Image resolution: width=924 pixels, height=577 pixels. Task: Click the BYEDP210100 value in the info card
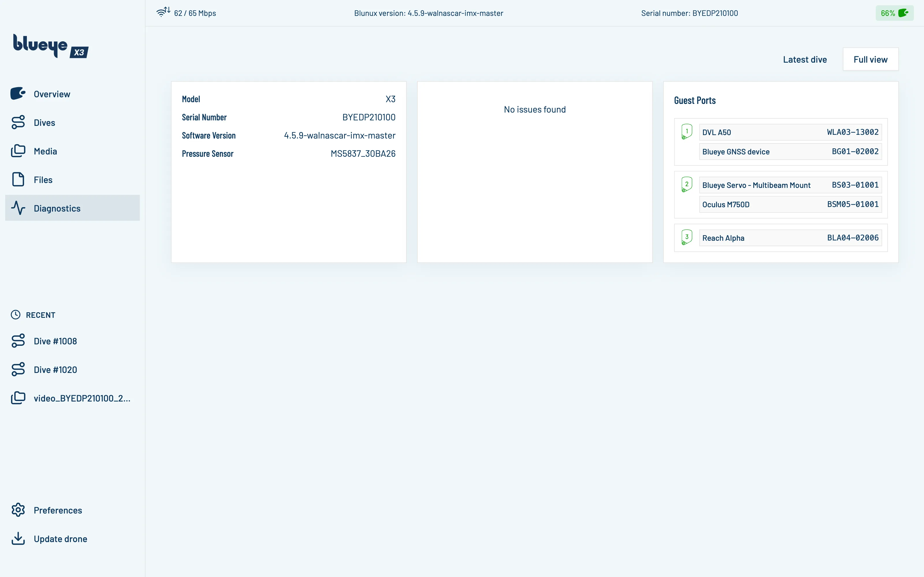click(369, 117)
